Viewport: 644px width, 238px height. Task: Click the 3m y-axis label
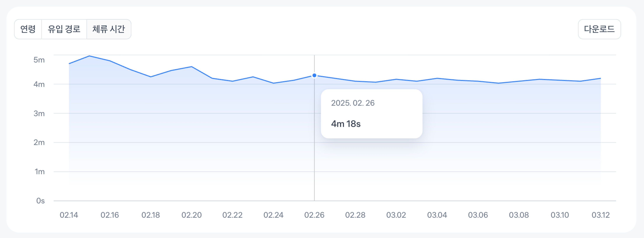pyautogui.click(x=39, y=113)
